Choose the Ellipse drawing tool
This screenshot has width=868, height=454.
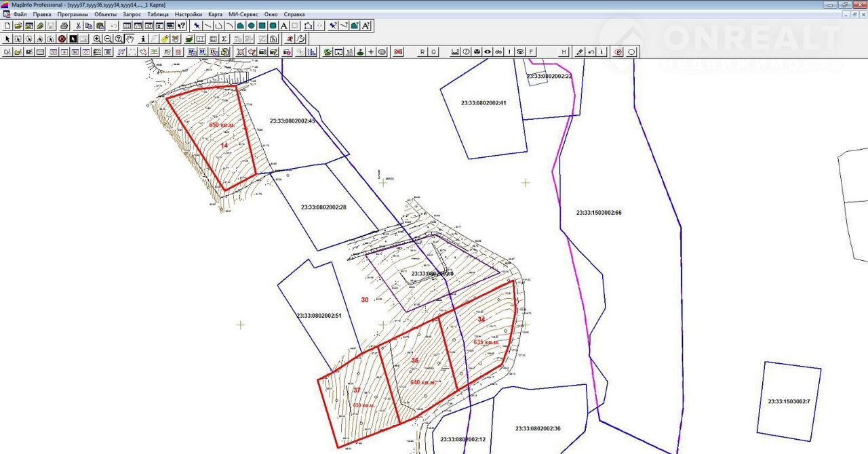click(x=251, y=26)
